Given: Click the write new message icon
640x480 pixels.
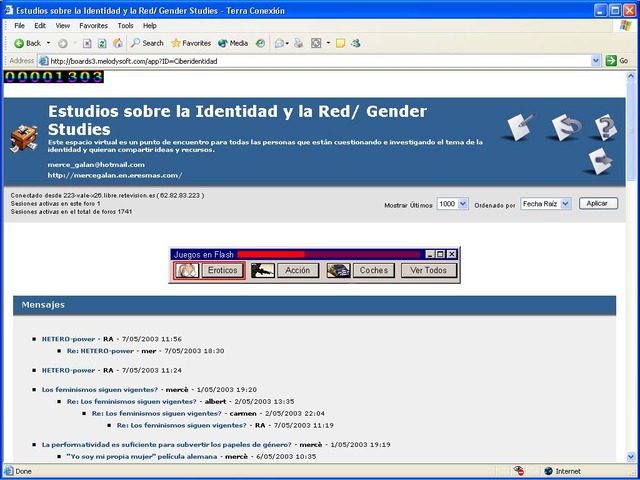Looking at the screenshot, I should [519, 127].
